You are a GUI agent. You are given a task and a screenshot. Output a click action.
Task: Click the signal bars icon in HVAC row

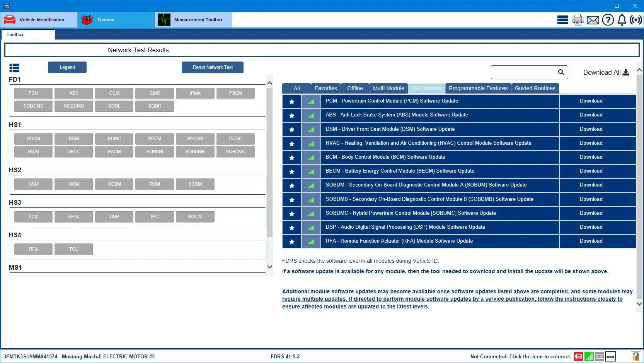[311, 144]
